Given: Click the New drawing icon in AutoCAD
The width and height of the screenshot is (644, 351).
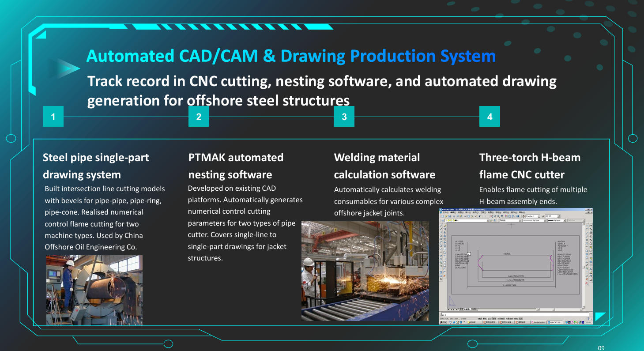Looking at the screenshot, I should point(443,216).
